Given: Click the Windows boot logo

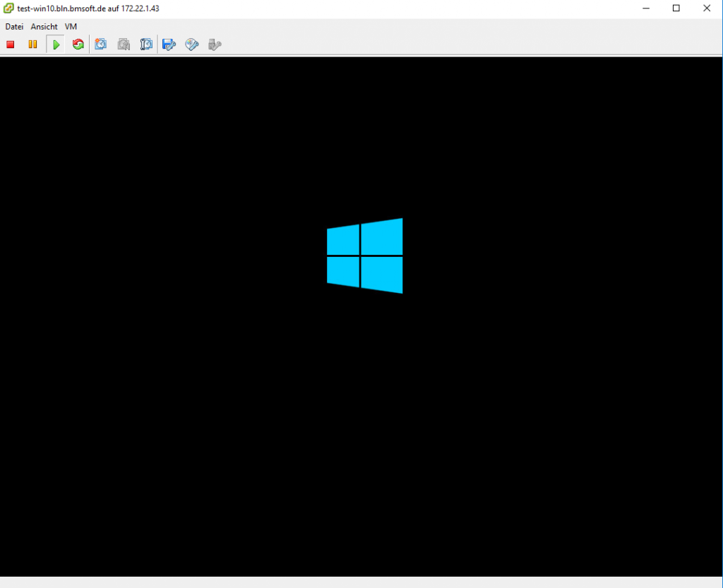Looking at the screenshot, I should click(x=364, y=256).
